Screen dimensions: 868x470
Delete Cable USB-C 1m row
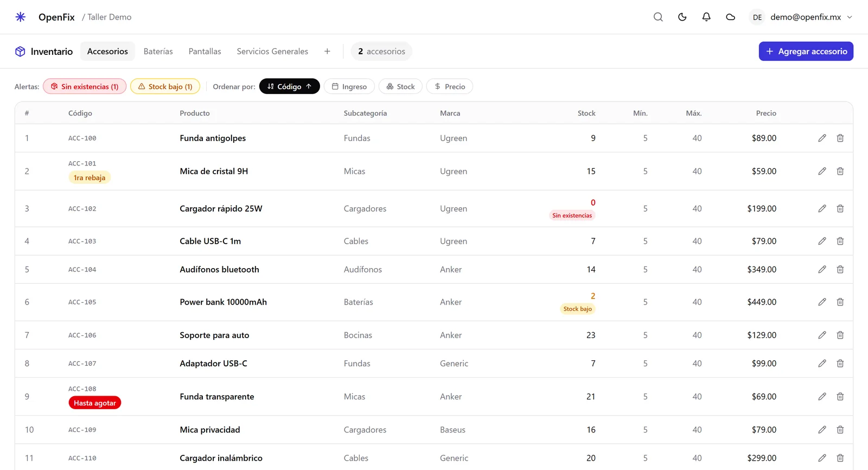click(840, 241)
